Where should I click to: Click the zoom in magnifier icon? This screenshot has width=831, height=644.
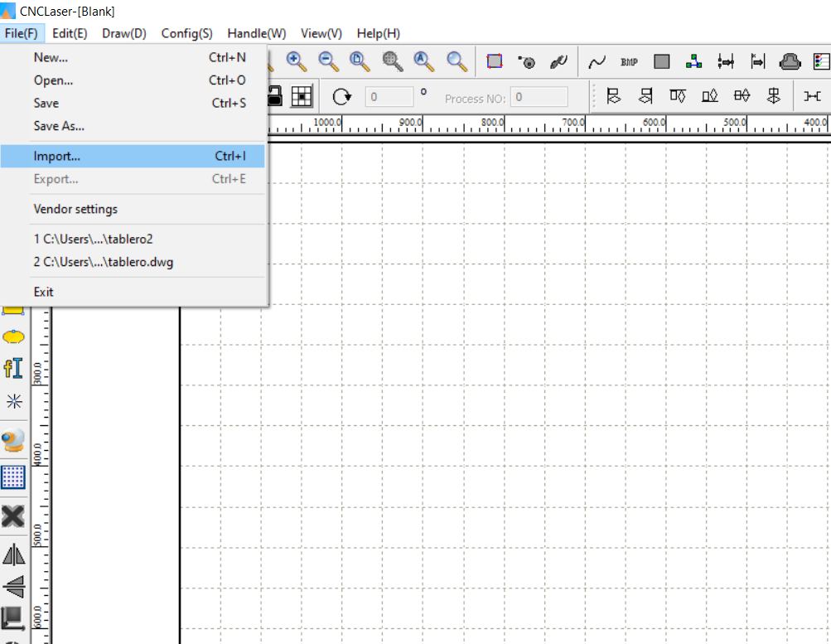point(296,61)
